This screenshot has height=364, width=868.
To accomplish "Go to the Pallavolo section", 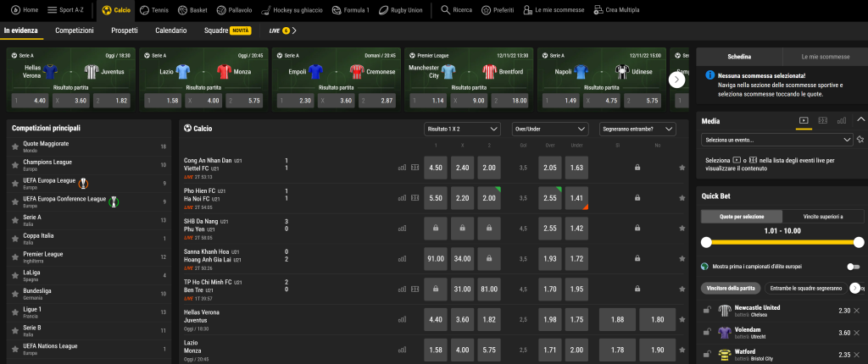I will point(235,10).
